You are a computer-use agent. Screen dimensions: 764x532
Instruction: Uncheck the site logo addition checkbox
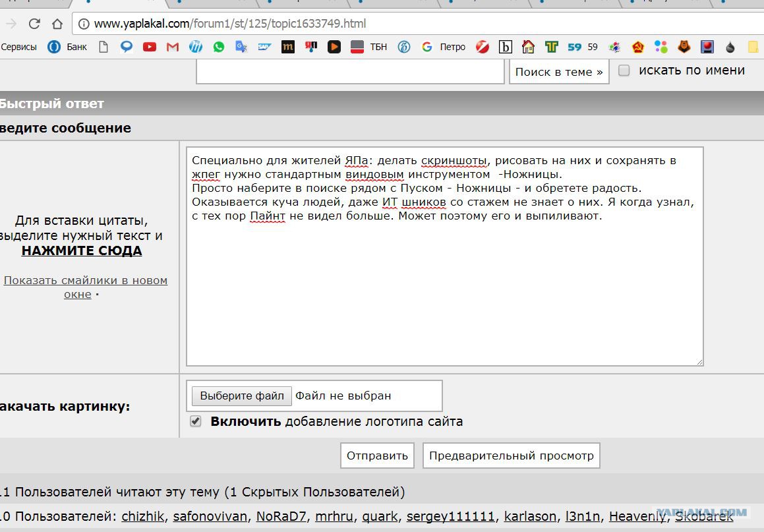pyautogui.click(x=195, y=421)
